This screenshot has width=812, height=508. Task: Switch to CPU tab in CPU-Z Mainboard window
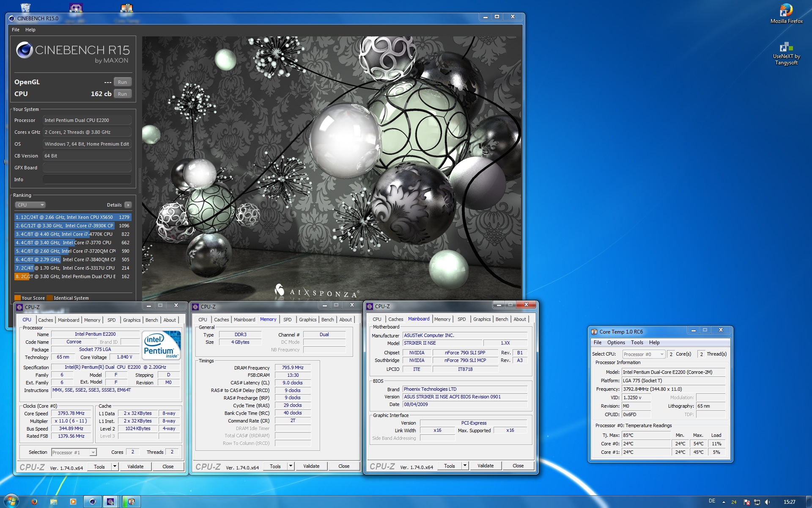pyautogui.click(x=377, y=319)
